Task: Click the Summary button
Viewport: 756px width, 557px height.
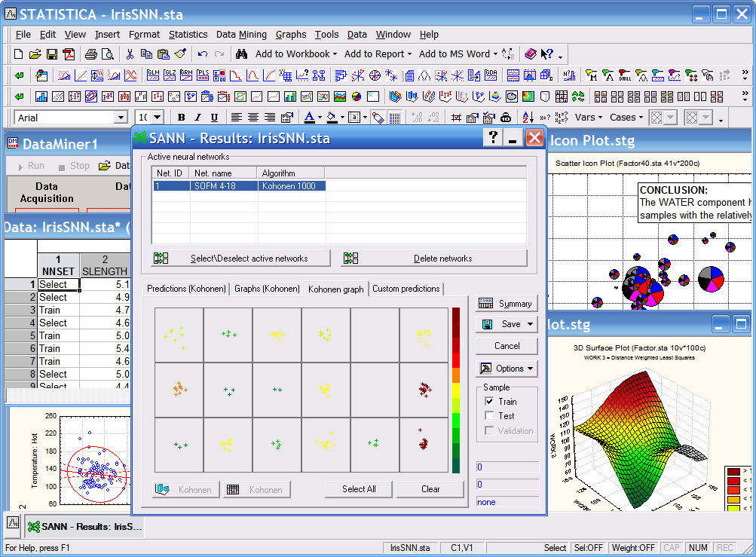Action: point(507,303)
